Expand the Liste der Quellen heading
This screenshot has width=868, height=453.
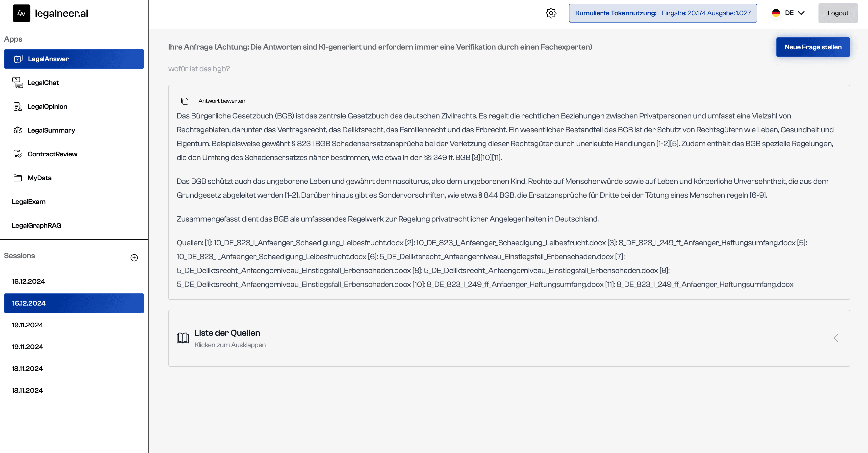[227, 333]
